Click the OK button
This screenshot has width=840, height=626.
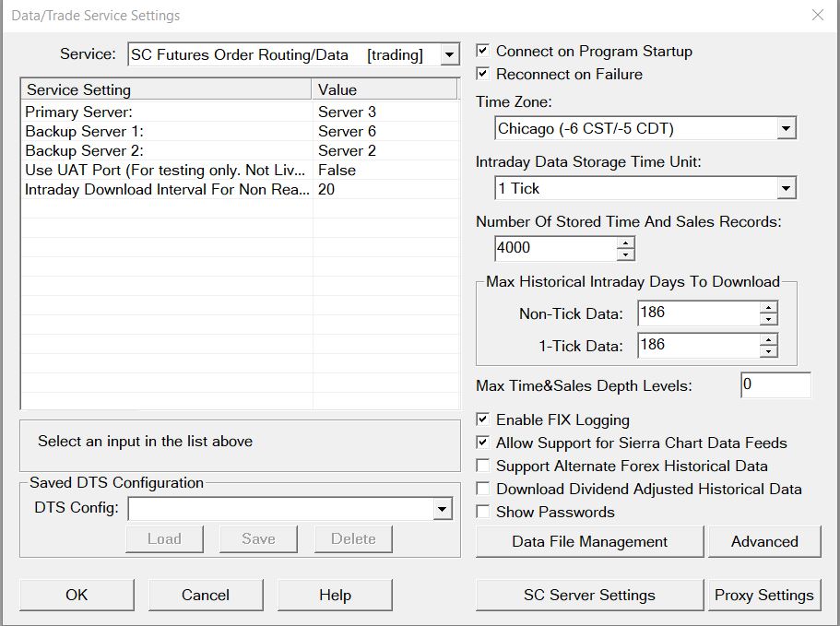pos(77,595)
